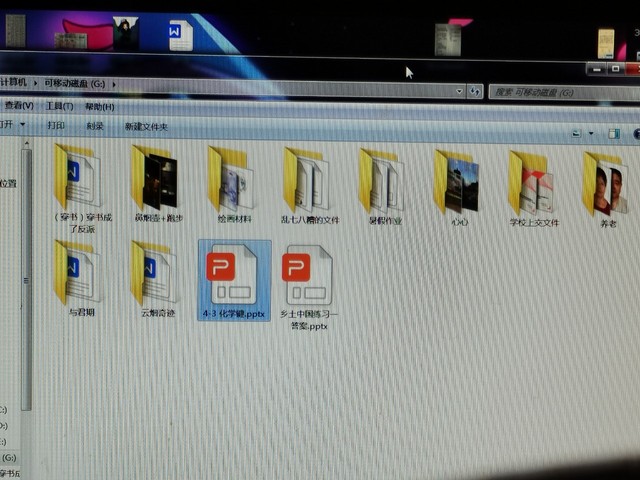This screenshot has width=640, height=480.
Task: Expand the 可移动磁盘 (G:) breadcrumb arrow
Action: click(x=115, y=83)
